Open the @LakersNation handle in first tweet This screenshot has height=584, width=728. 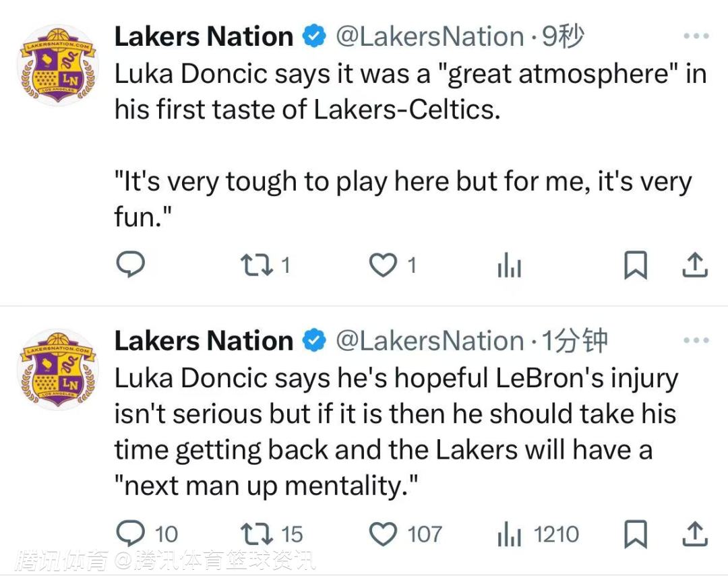coord(429,36)
